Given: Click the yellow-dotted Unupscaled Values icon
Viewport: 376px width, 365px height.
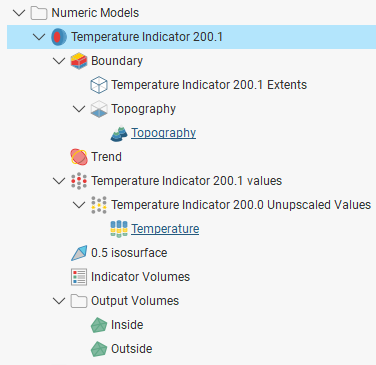Looking at the screenshot, I should pos(99,205).
